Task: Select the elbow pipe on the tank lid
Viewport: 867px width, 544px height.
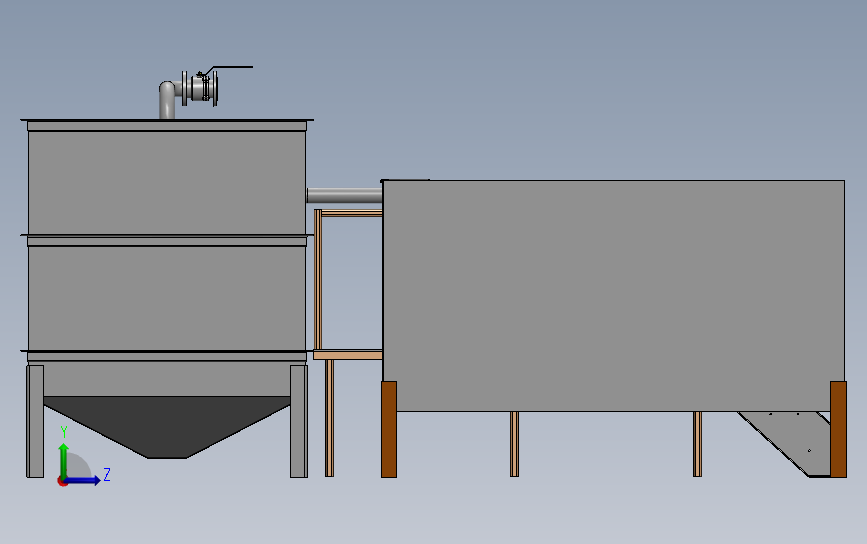Action: (x=168, y=98)
